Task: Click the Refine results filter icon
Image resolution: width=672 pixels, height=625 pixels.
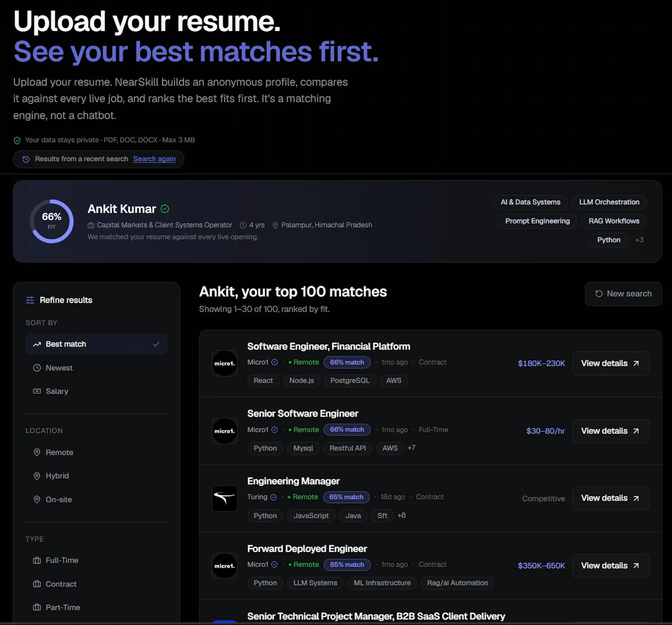Action: [30, 300]
